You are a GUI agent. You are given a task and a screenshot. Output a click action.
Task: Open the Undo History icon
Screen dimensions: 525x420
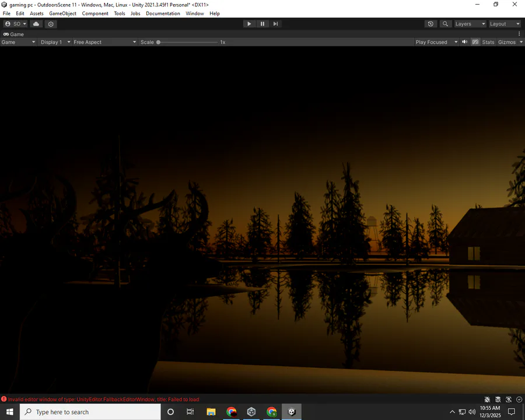[430, 24]
